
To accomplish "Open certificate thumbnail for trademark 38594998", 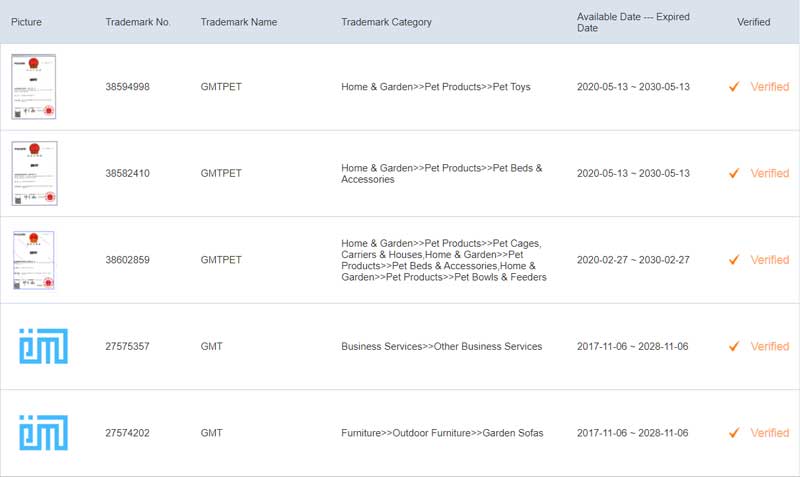I will [33, 87].
